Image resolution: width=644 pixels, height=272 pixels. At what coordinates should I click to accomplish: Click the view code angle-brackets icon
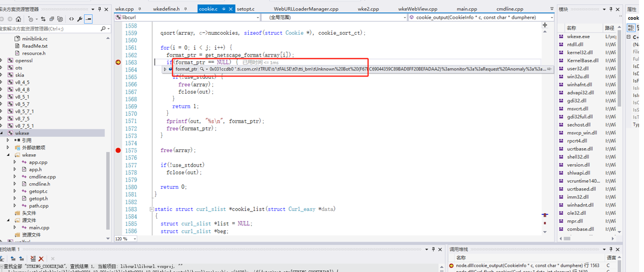(72, 19)
